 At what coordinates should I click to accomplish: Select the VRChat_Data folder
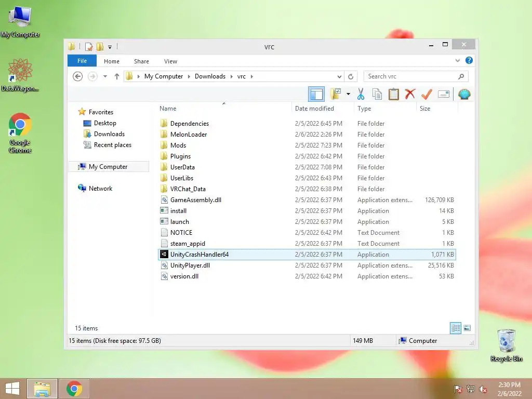(x=188, y=189)
